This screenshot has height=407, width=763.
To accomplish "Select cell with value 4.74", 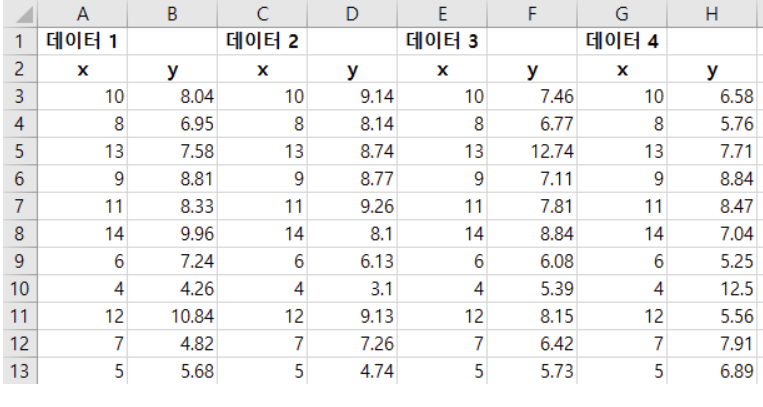I will [x=352, y=371].
